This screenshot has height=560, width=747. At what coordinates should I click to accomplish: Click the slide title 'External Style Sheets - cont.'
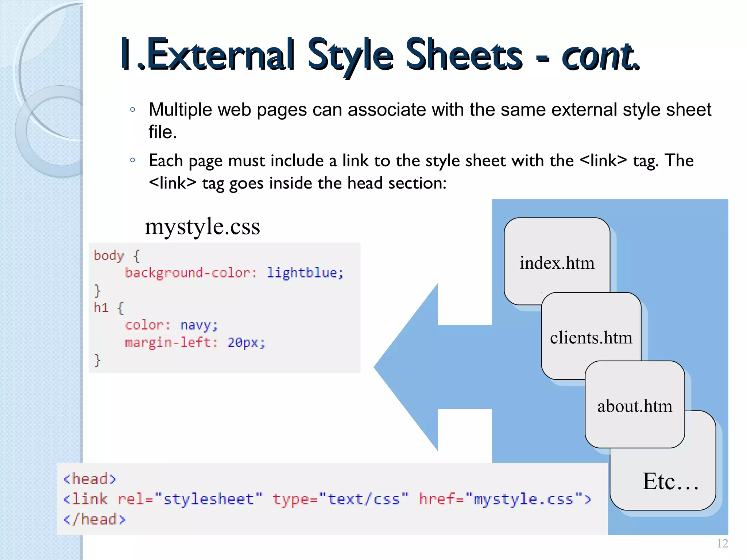coord(380,55)
